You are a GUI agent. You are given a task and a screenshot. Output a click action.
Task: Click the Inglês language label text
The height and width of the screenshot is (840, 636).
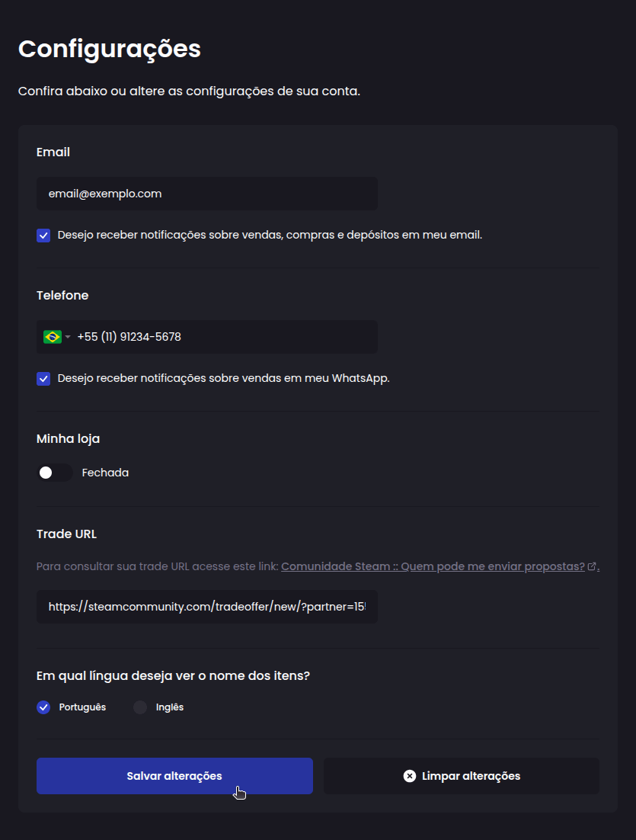170,707
